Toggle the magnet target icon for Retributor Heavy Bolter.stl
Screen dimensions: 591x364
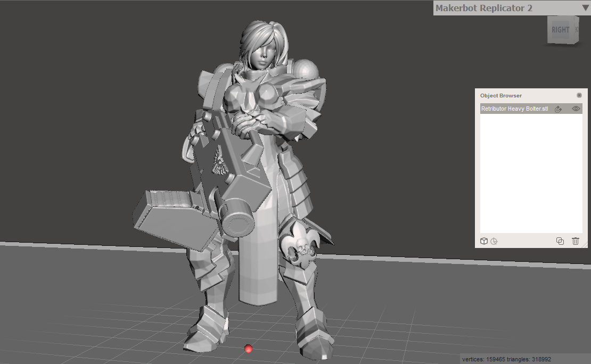tap(558, 109)
